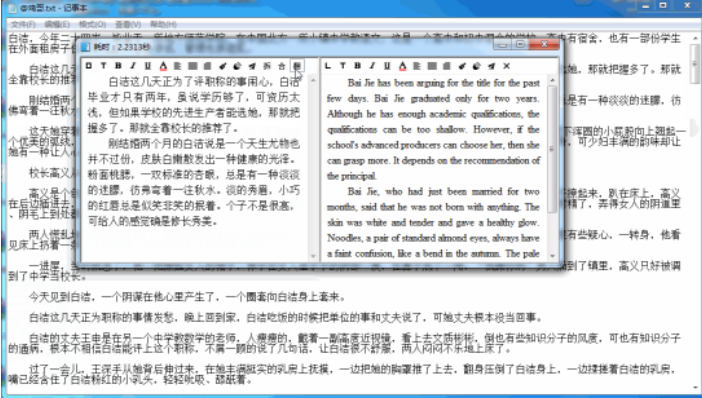
Task: Click the title bar icon of the 耗时 window
Action: click(86, 46)
